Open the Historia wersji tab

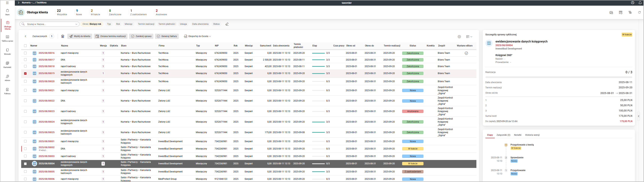pos(532,135)
